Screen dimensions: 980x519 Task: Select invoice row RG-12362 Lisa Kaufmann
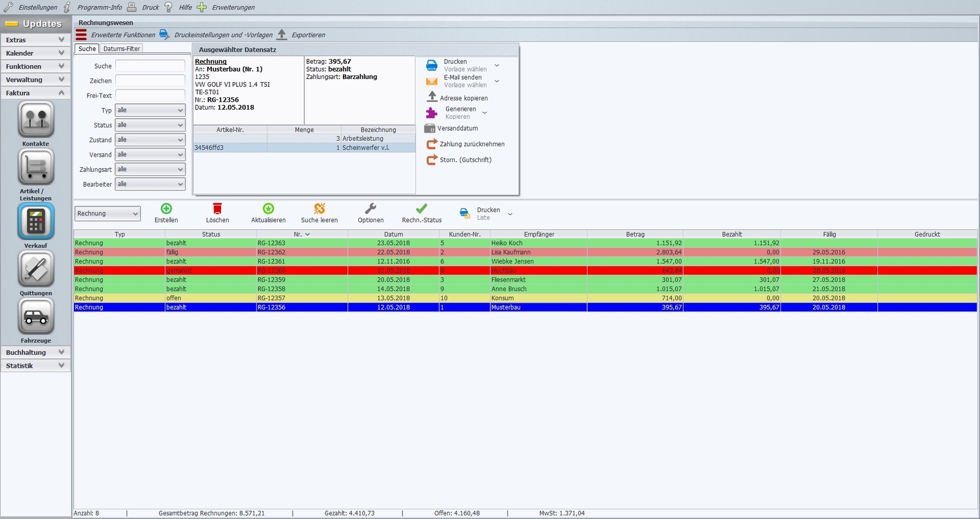526,252
